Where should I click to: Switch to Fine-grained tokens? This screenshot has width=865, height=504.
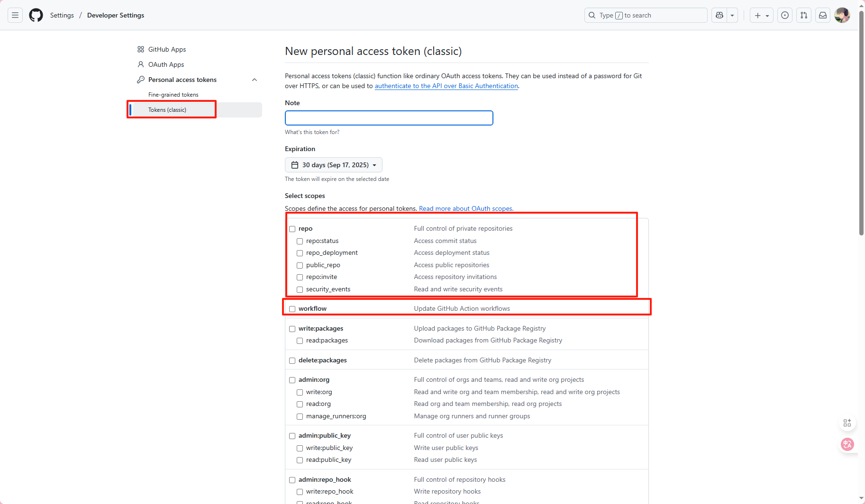pyautogui.click(x=173, y=94)
